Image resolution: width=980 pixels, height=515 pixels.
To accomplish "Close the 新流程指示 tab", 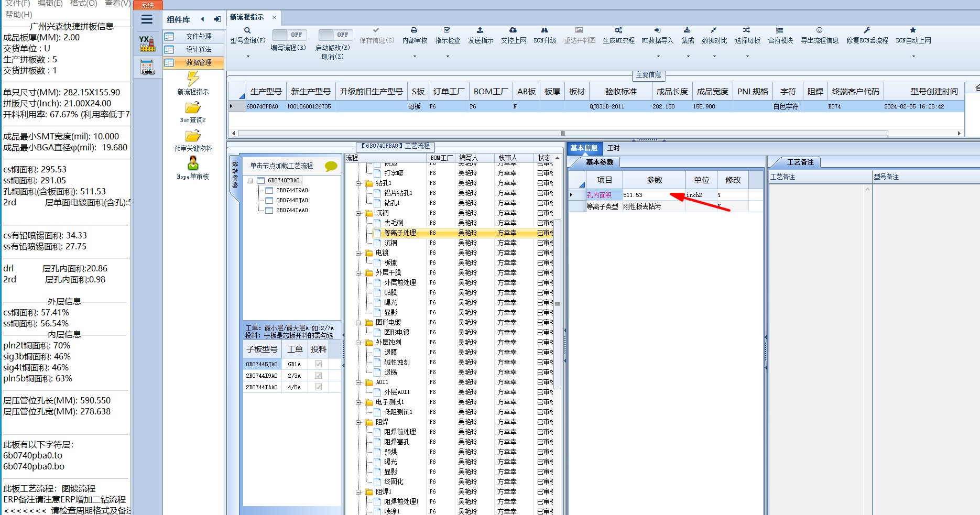I will coord(274,17).
